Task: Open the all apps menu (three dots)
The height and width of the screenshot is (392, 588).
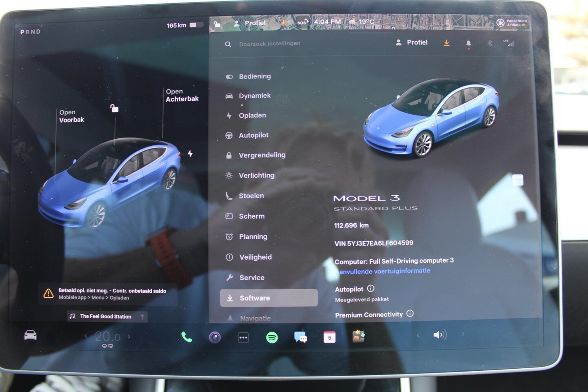Action: coord(243,338)
